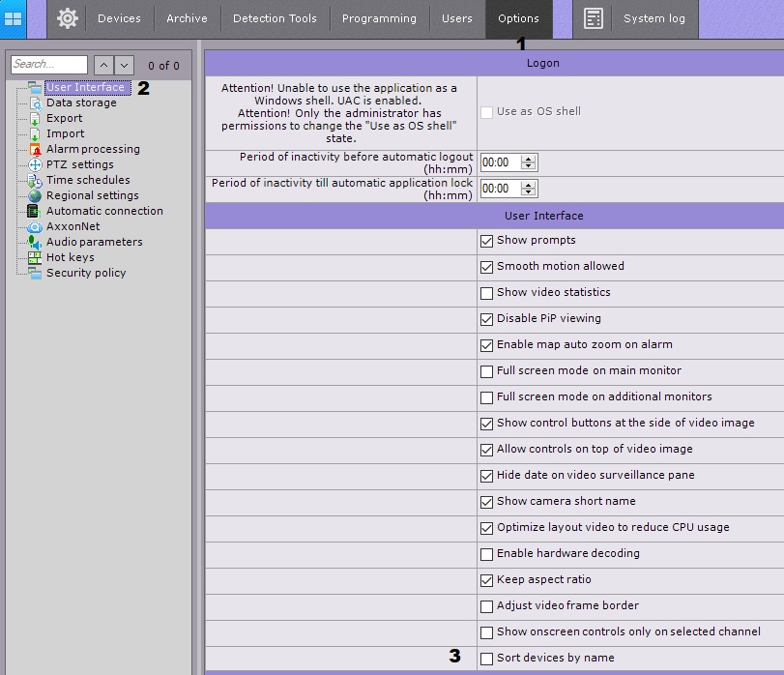Click the System log document icon
Image resolution: width=784 pixels, height=675 pixels.
point(594,18)
